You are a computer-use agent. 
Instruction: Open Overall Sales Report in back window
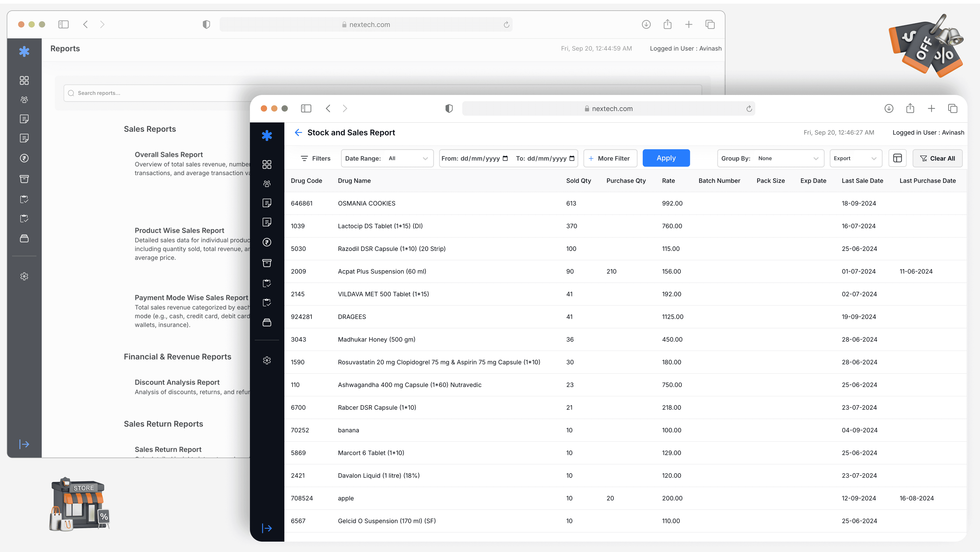pyautogui.click(x=169, y=155)
